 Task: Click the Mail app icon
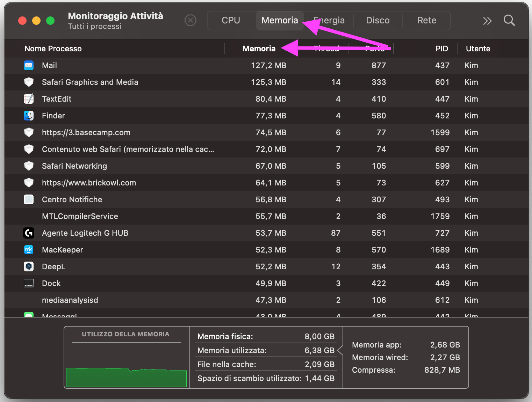(x=29, y=65)
